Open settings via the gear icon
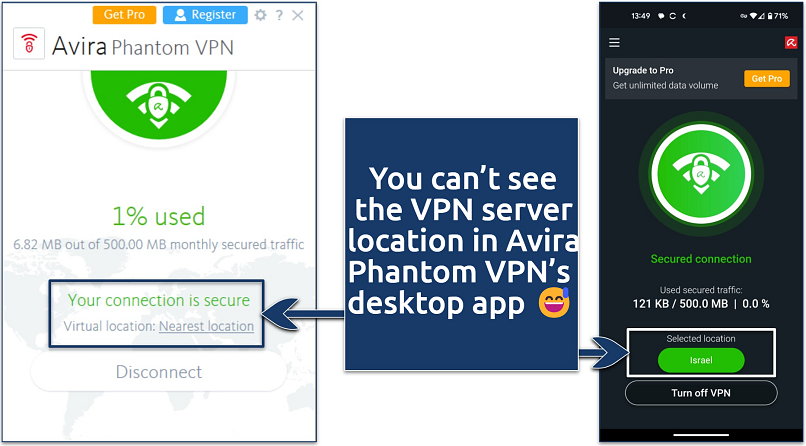The width and height of the screenshot is (806, 446). (x=261, y=15)
